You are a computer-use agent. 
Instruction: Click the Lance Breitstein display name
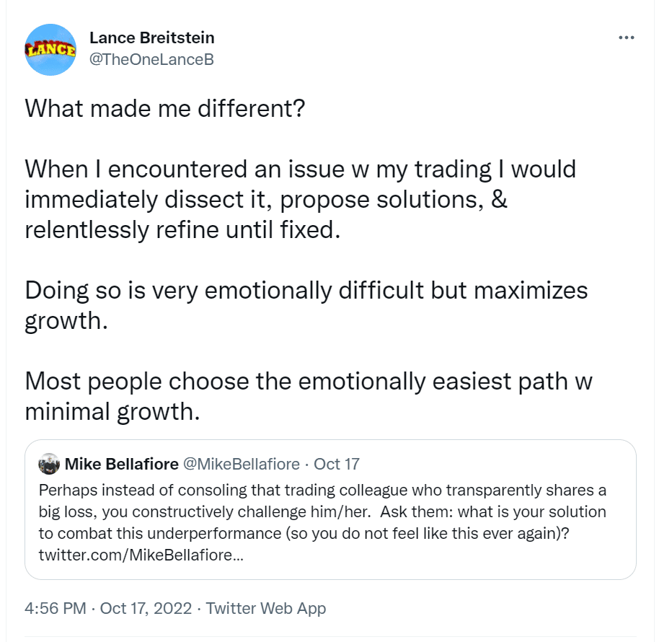tap(151, 38)
